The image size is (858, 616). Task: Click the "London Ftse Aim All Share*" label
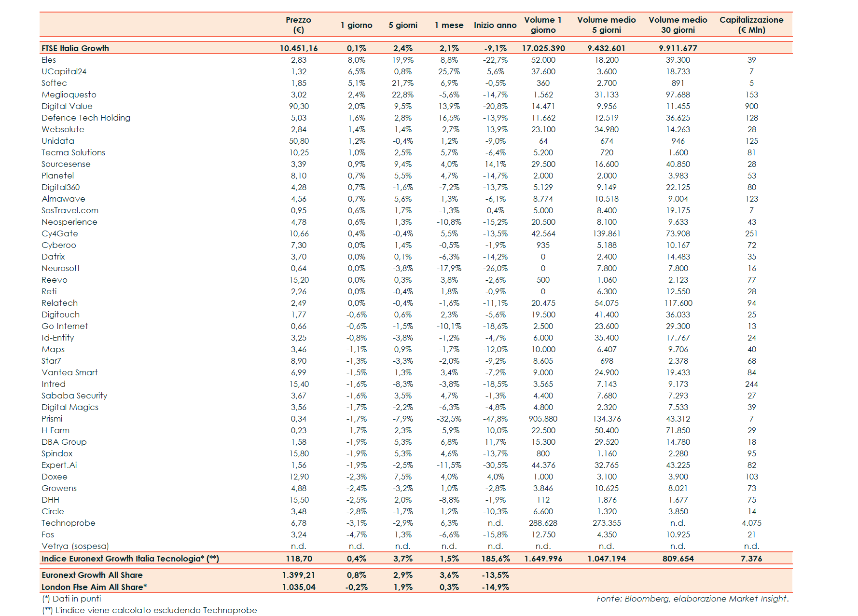94,587
